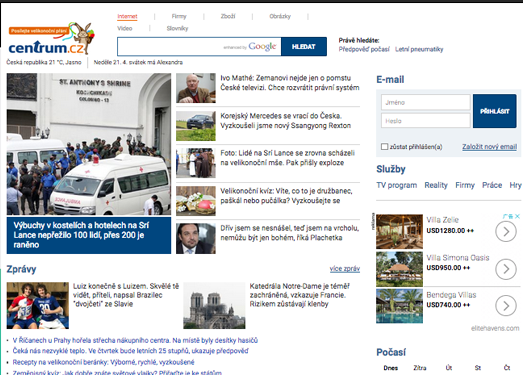Open 'V Říčanech u Prahy hořela střecha' link
Image resolution: width=523 pixels, height=375 pixels.
135,341
